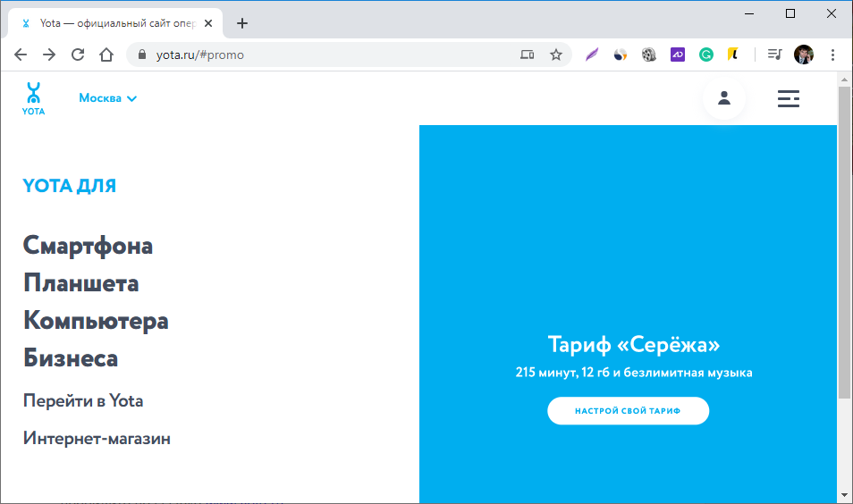Bookmark this page with the star icon
This screenshot has width=853, height=504.
555,55
